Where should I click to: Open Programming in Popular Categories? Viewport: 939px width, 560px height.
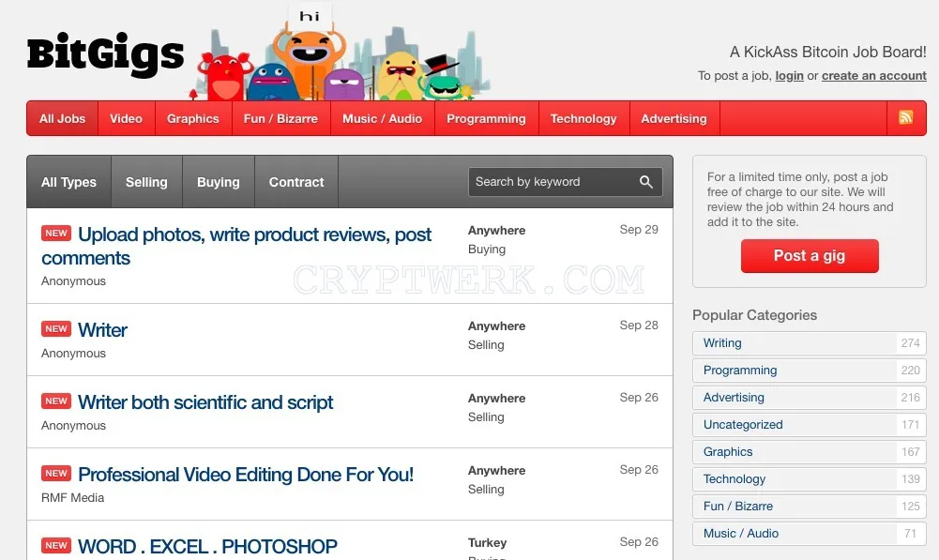[x=809, y=371]
